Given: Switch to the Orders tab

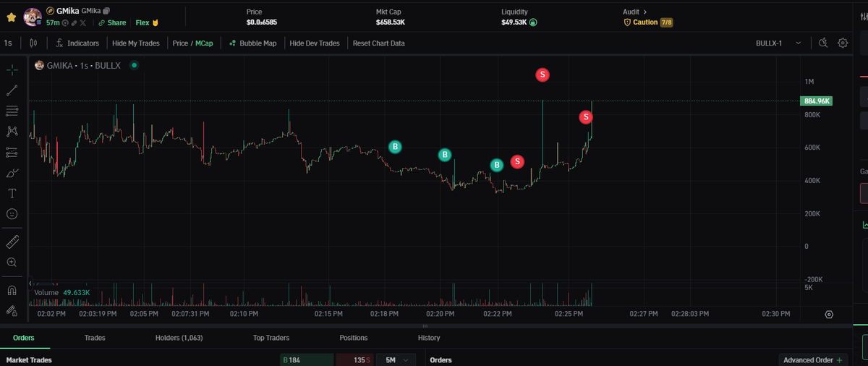Looking at the screenshot, I should [x=23, y=338].
